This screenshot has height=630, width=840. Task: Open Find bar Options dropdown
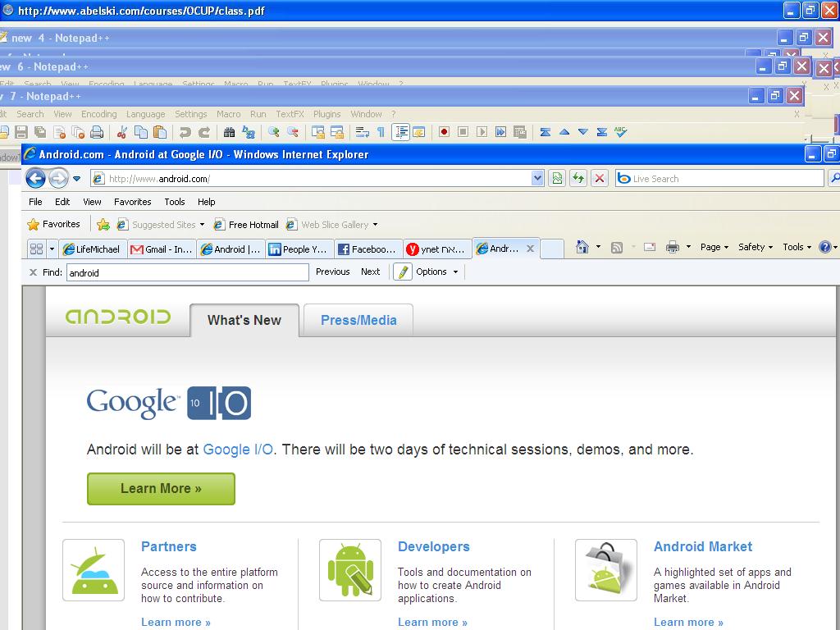click(437, 272)
